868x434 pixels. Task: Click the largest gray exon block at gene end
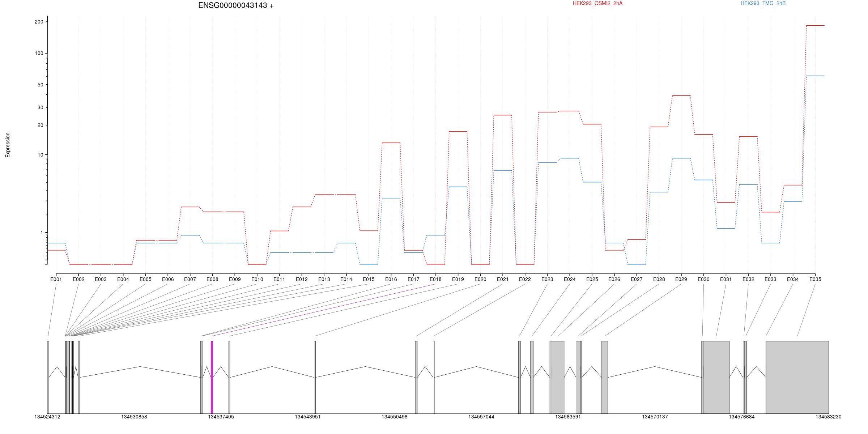tap(797, 377)
